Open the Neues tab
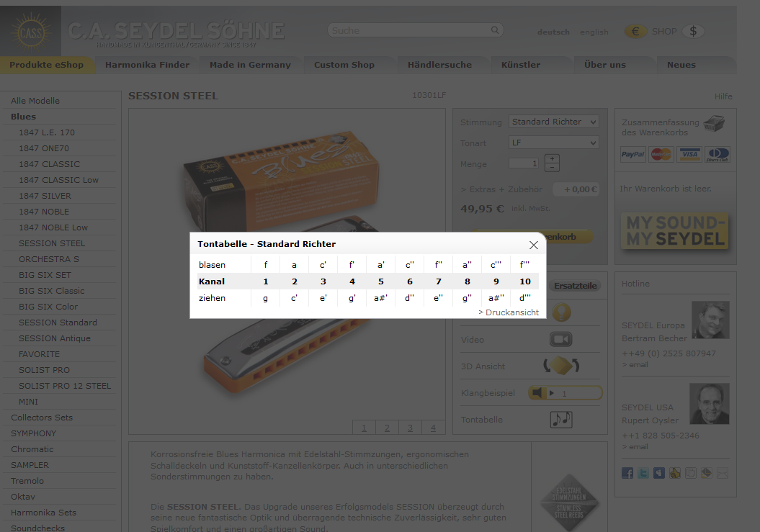 [681, 65]
